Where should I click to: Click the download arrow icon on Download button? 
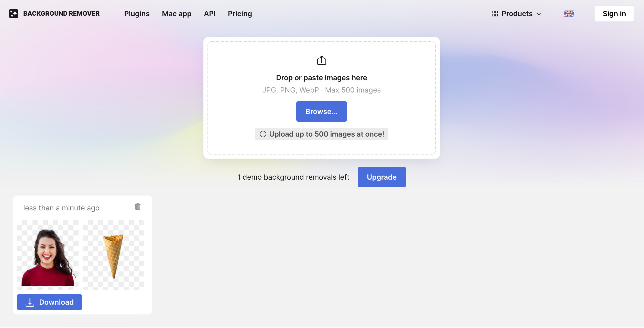point(30,302)
